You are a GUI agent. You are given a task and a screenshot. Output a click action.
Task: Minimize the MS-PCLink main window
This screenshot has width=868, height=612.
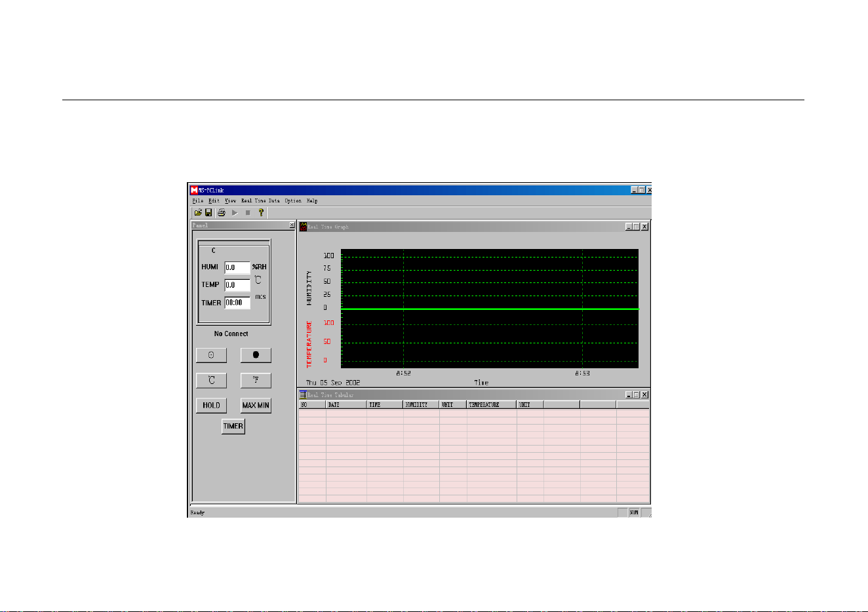635,190
